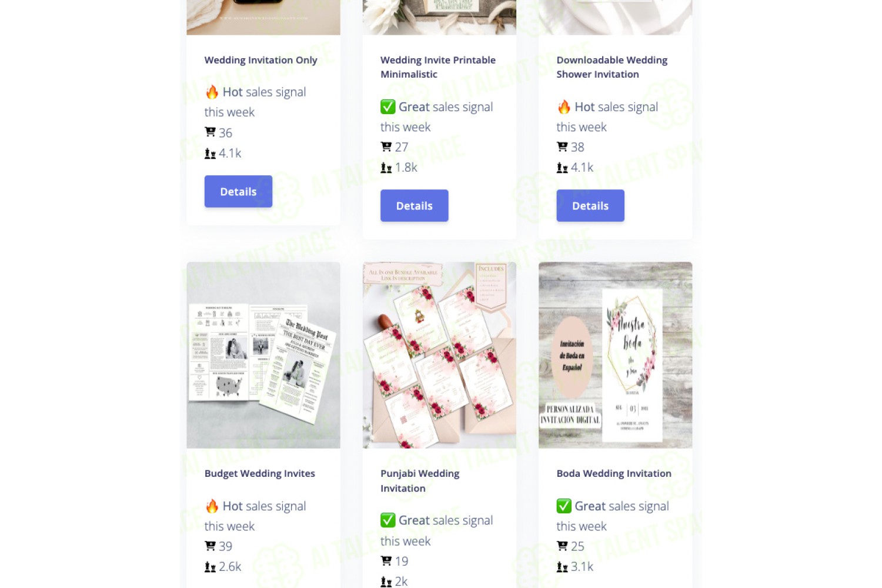This screenshot has height=588, width=882.
Task: Open the Punjabi Wedding Invitation title link
Action: [x=420, y=481]
